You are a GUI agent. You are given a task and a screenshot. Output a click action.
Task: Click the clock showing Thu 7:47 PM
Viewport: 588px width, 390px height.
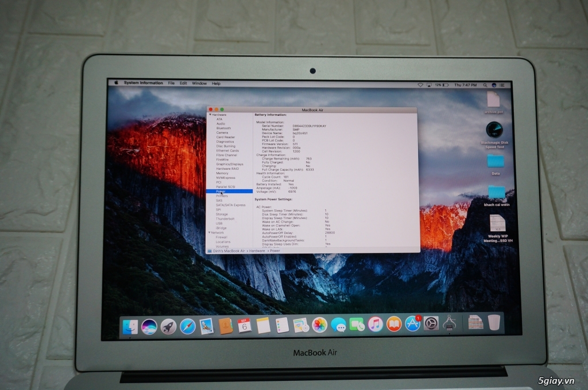click(x=465, y=85)
